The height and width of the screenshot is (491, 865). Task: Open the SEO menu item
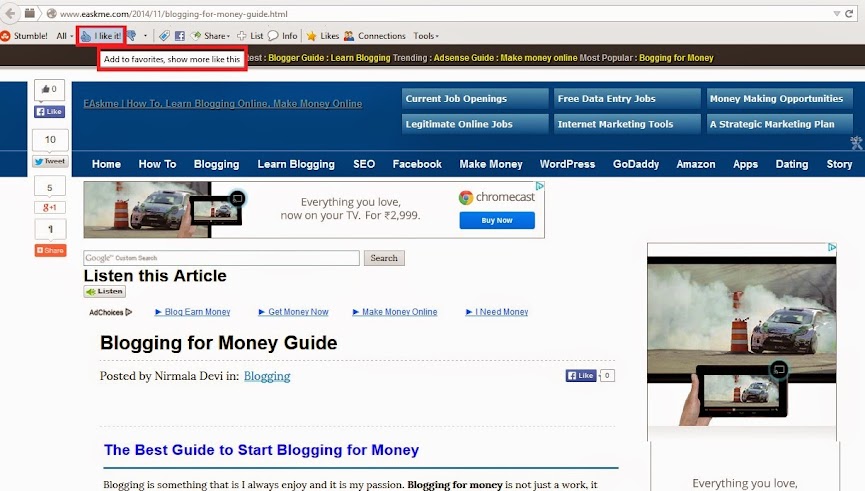(364, 164)
